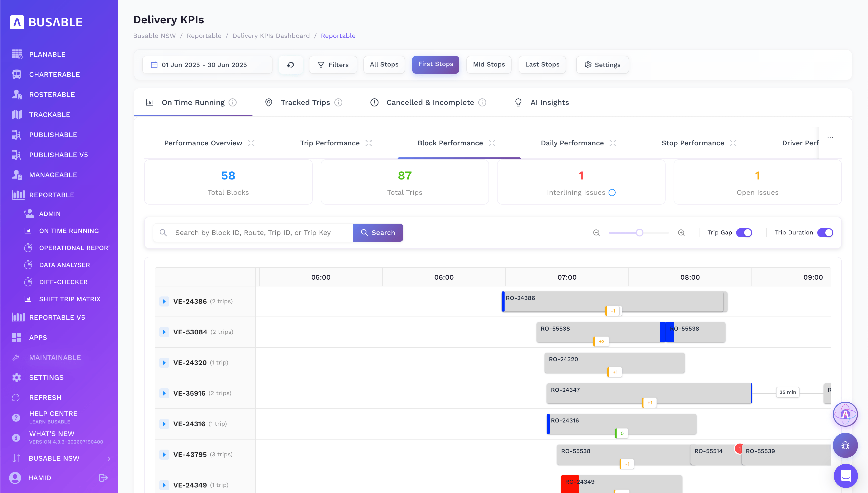Click the logout icon next to HAMID

point(103,478)
